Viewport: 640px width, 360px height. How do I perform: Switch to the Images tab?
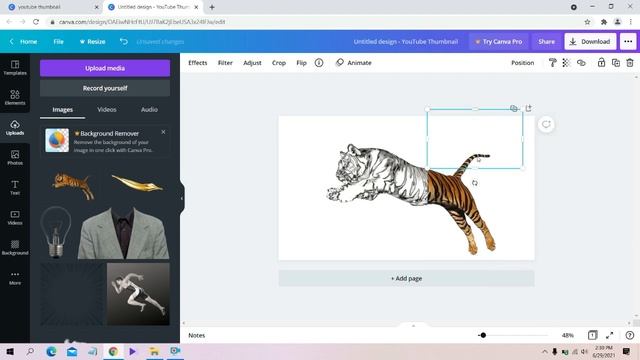[x=62, y=109]
